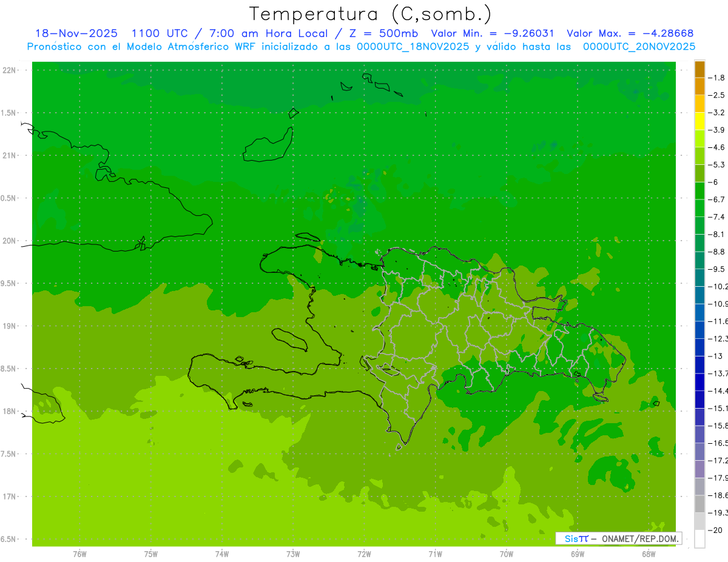
Task: Click the '-3.2' color scale value
Action: 716,113
